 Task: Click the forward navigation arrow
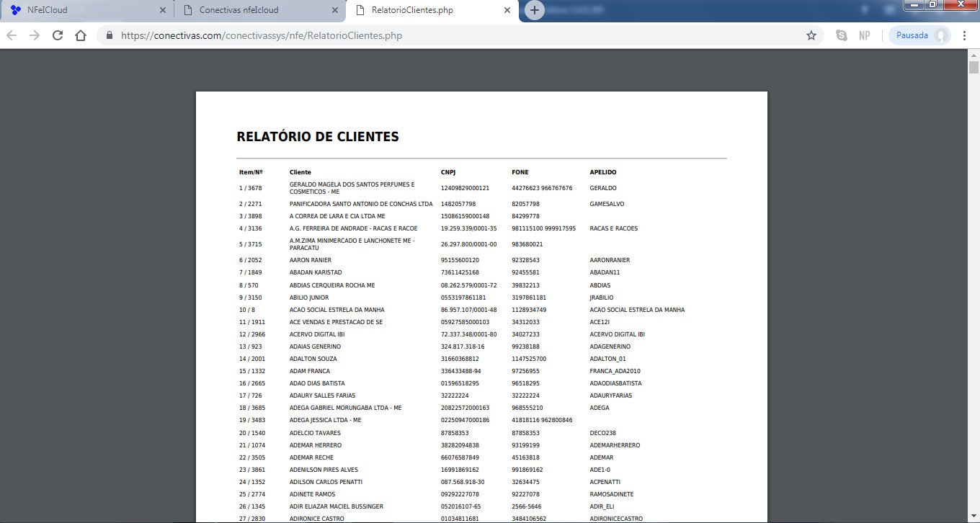point(35,35)
